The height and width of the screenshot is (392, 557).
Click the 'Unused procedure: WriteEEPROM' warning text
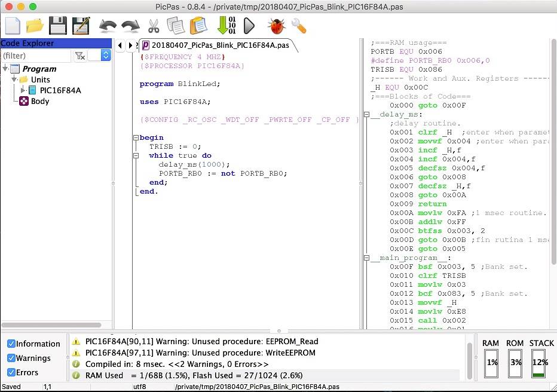(x=200, y=353)
